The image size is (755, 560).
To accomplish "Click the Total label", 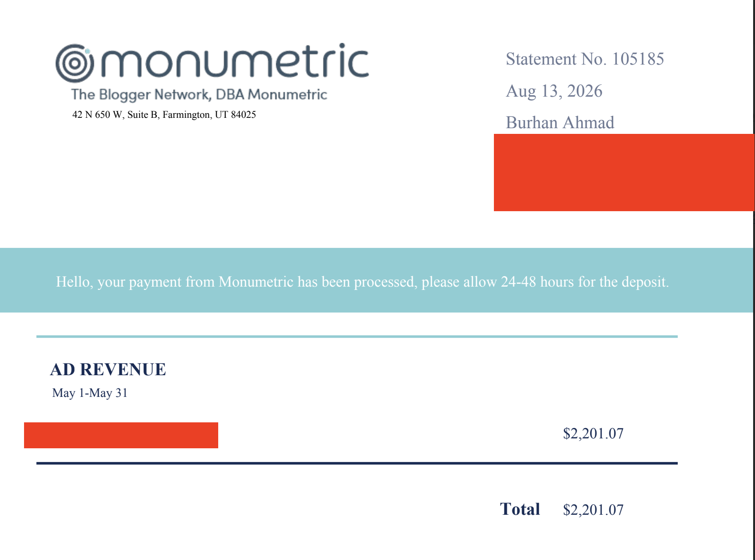I will click(520, 509).
